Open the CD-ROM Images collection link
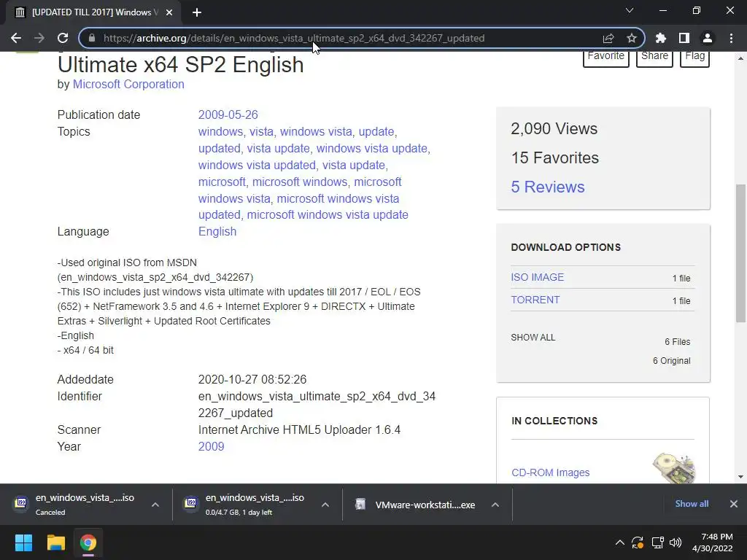This screenshot has width=747, height=560. 550,472
